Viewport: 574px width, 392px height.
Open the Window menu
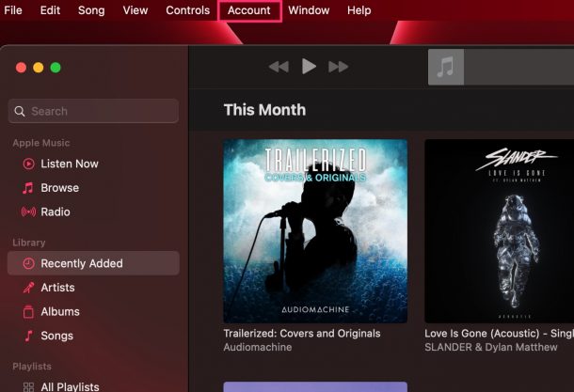pos(309,10)
